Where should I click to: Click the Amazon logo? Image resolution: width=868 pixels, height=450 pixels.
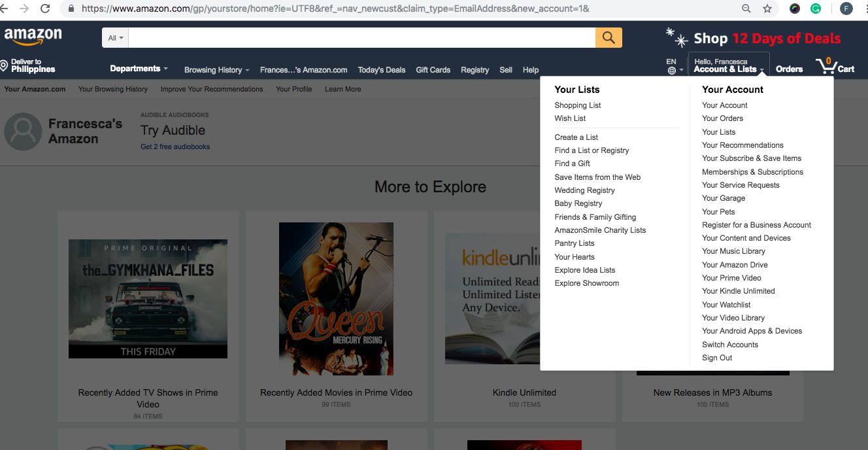[33, 37]
